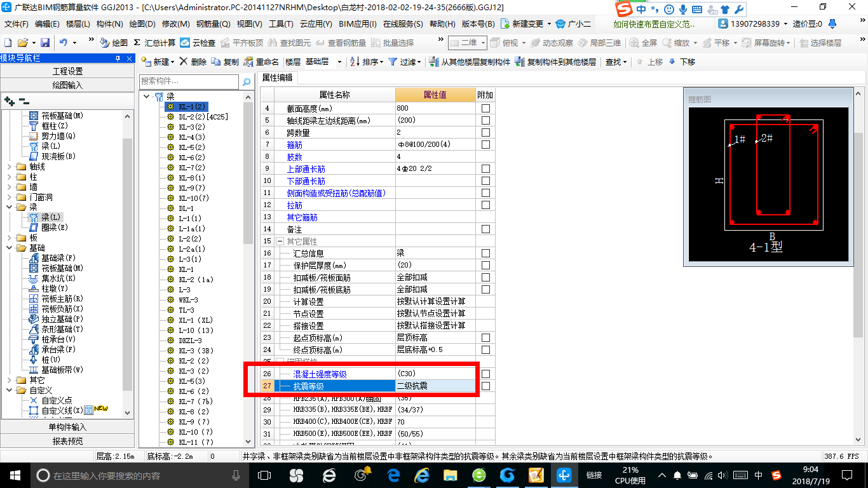Collapse the 其它属性 section
868x488 pixels.
point(279,241)
